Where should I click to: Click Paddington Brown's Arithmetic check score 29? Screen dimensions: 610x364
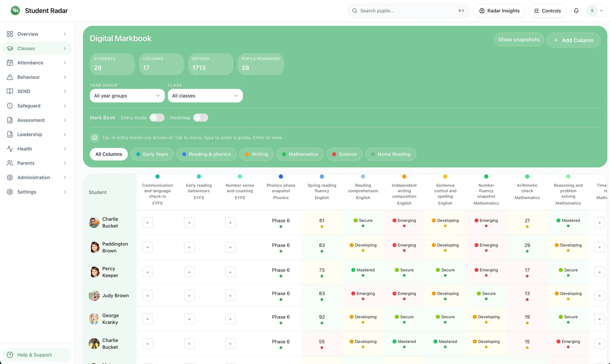(527, 247)
